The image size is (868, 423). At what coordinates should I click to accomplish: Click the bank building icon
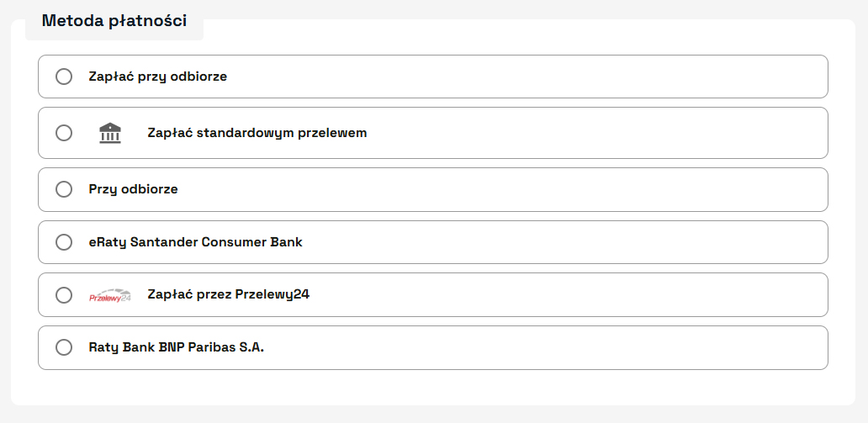pyautogui.click(x=110, y=133)
